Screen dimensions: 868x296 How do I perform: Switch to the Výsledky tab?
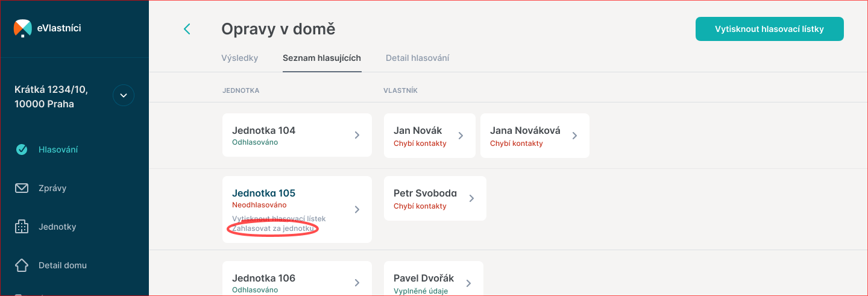(x=239, y=58)
